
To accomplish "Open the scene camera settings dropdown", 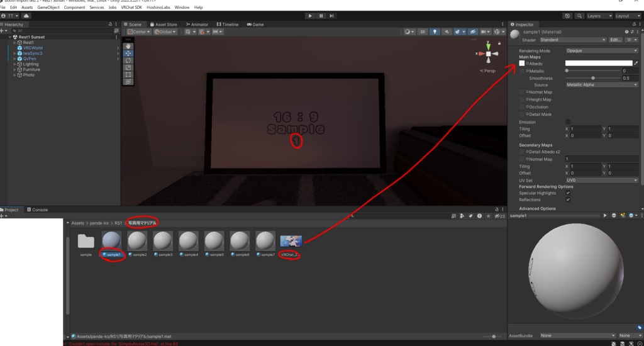I will coord(486,31).
